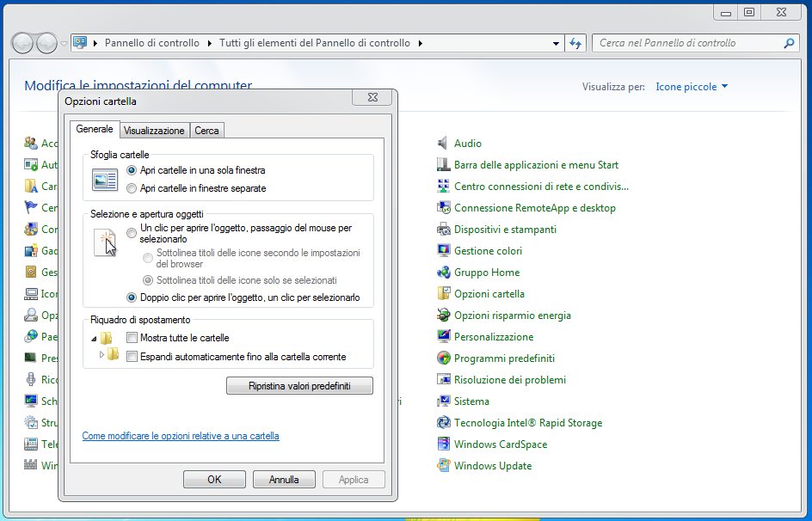Click in 'Cerca nel Pannello di controllo' search field

click(x=688, y=43)
